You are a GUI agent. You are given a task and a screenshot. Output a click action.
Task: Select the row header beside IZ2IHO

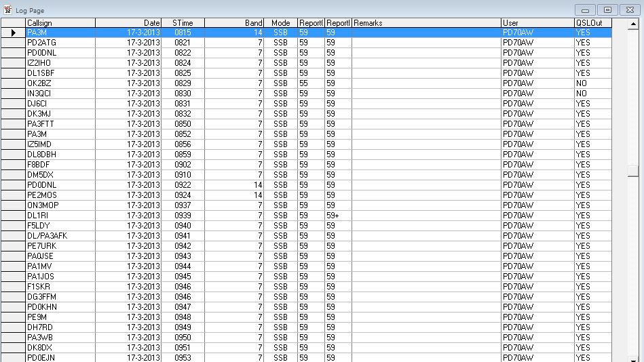(x=13, y=63)
